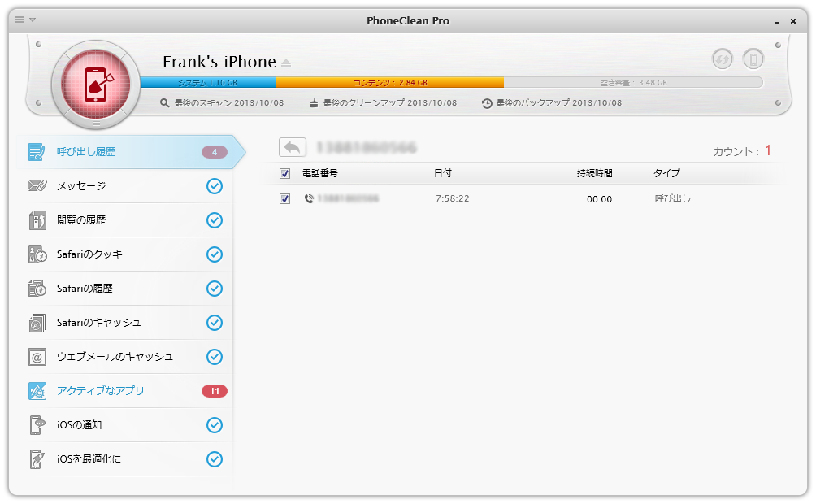
Task: Click the blue システム storage segment
Action: pyautogui.click(x=208, y=82)
